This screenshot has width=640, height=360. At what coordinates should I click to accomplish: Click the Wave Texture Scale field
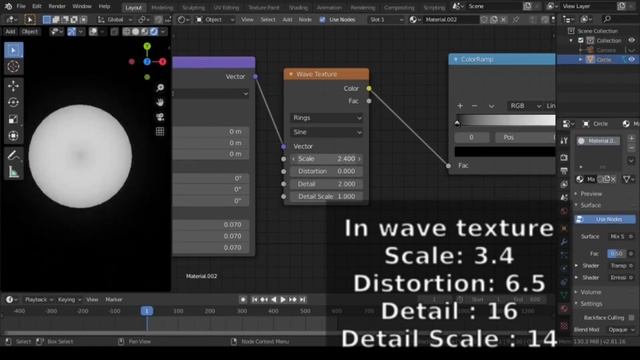point(327,159)
